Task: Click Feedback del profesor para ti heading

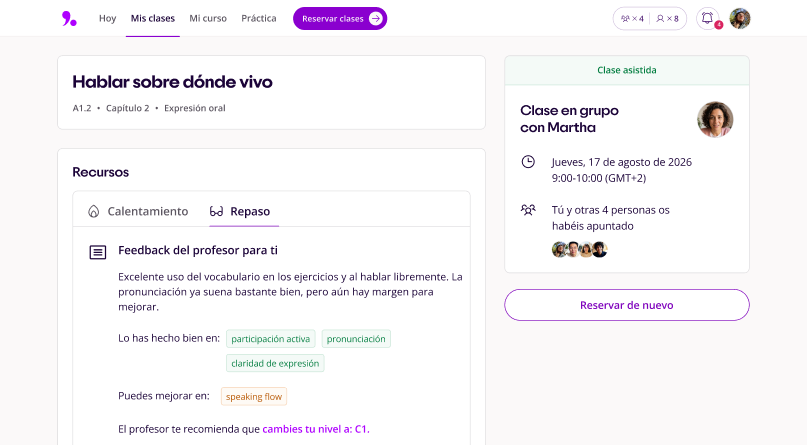Action: 198,250
